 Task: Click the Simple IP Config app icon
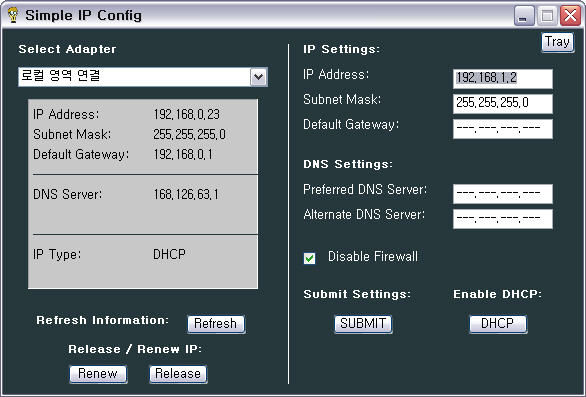click(13, 15)
